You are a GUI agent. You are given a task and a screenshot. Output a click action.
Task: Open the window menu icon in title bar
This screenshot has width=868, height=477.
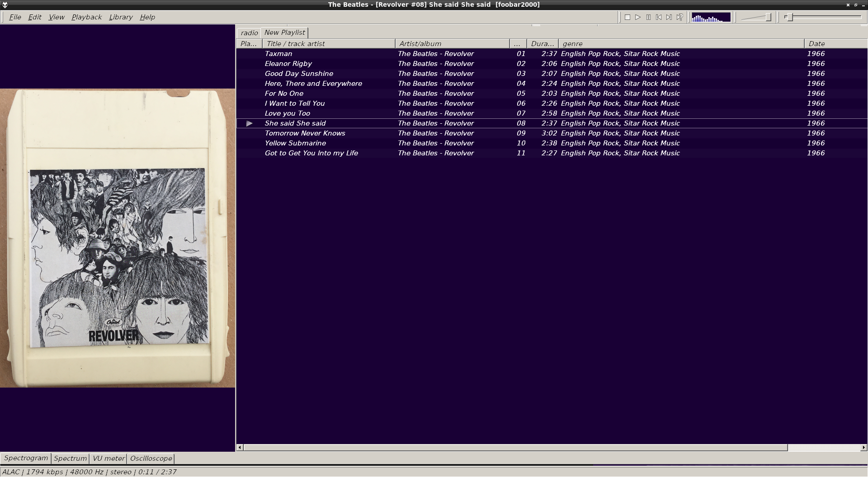pos(5,5)
